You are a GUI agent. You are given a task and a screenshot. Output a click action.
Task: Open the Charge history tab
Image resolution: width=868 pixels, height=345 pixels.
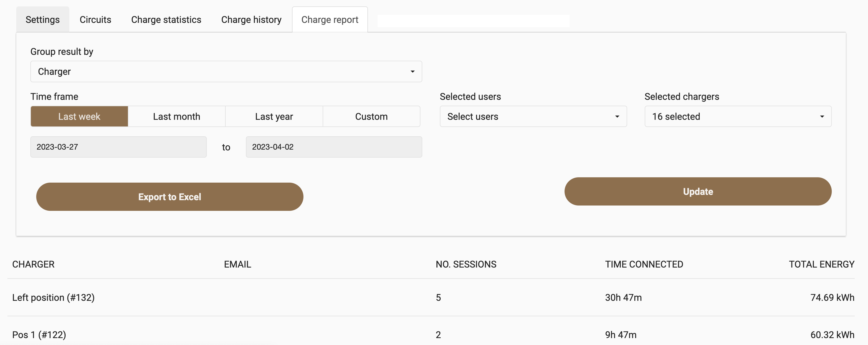252,19
